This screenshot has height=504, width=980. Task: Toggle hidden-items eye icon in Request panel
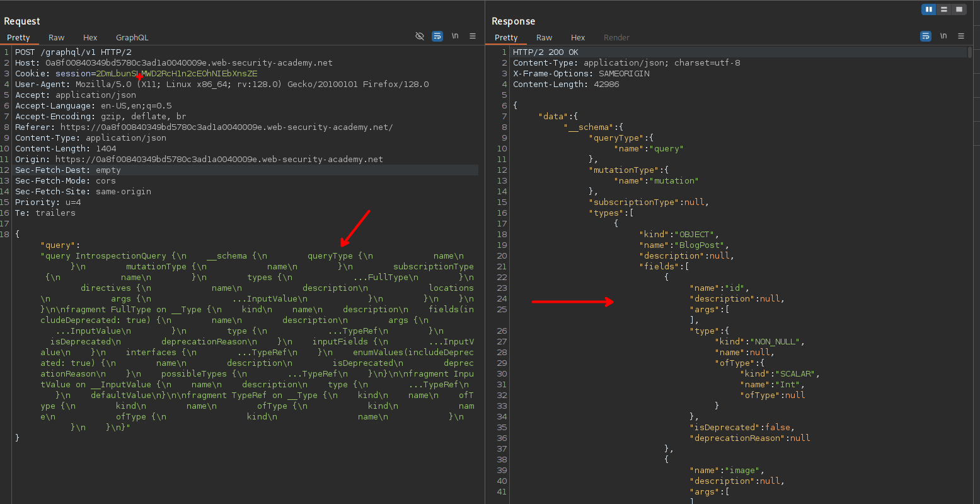[420, 37]
